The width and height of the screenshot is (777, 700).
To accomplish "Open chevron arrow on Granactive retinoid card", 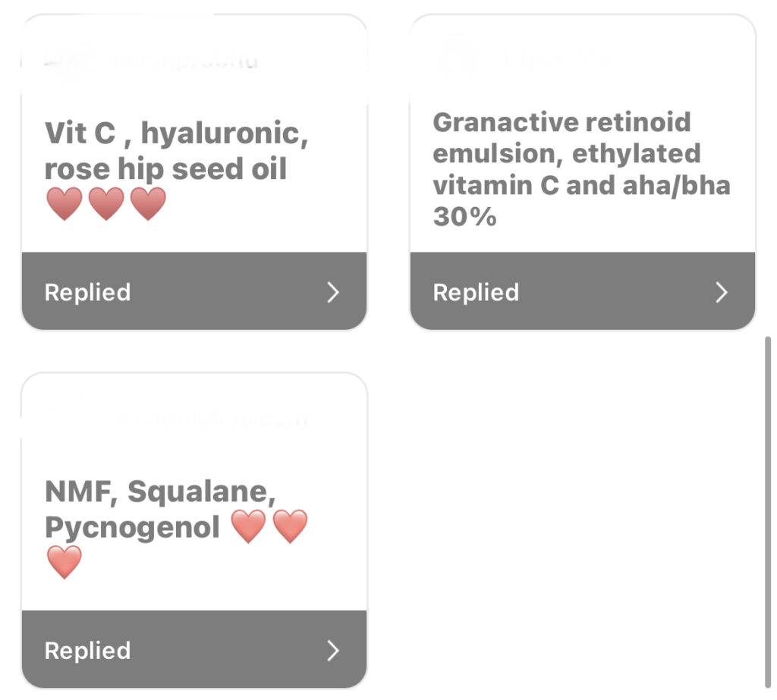I will (722, 292).
